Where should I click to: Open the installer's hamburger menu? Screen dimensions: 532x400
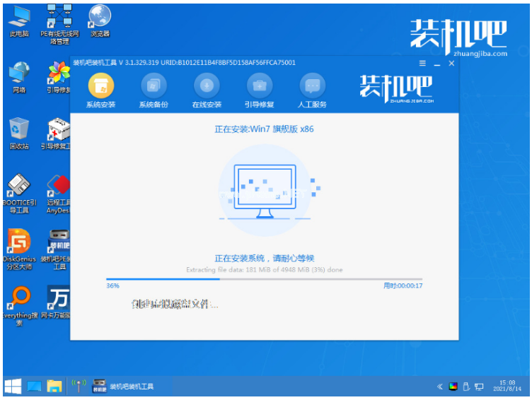(420, 64)
